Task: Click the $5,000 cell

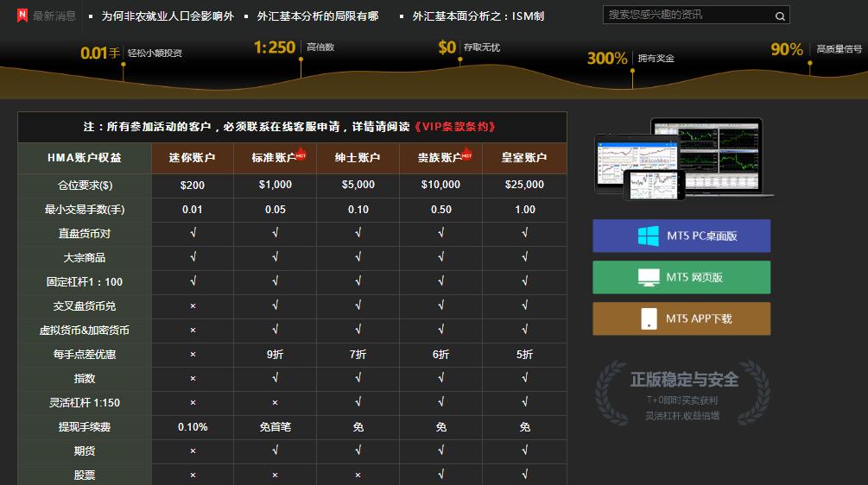Action: (358, 186)
